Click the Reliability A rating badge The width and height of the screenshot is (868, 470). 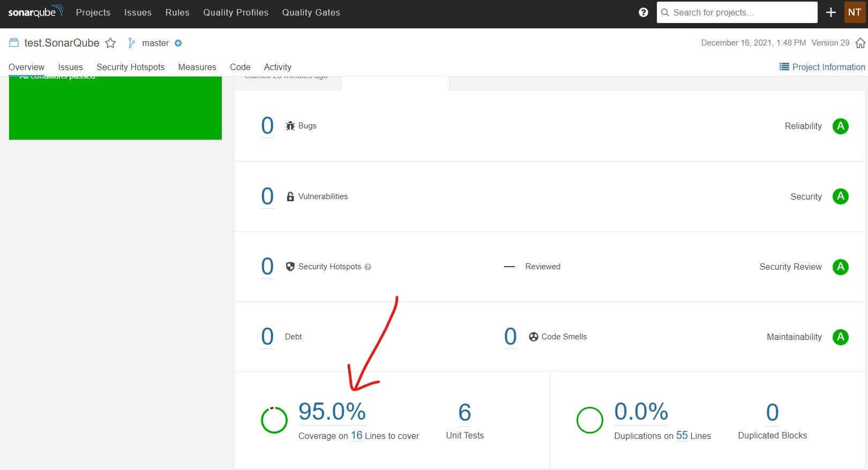coord(840,126)
